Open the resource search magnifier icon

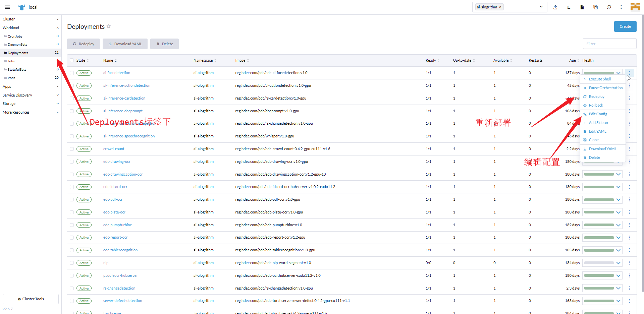coord(609,7)
